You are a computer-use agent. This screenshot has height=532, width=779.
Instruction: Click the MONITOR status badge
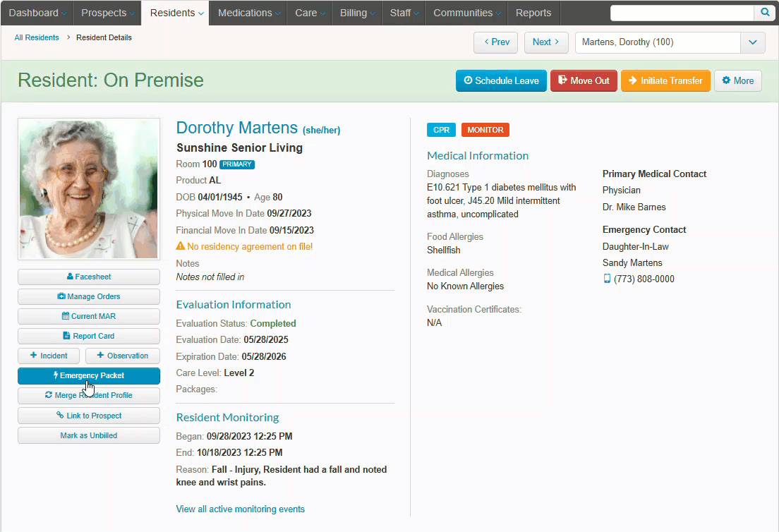(x=485, y=130)
